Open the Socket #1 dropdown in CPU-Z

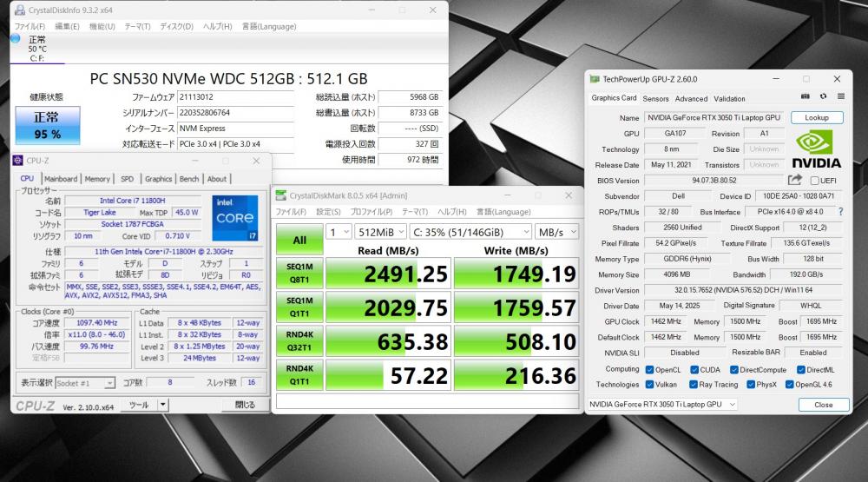click(85, 383)
